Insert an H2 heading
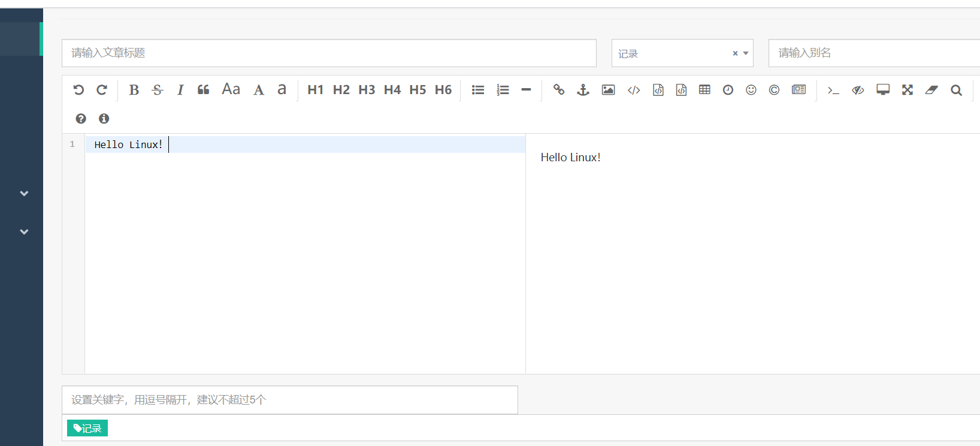980x446 pixels. coord(341,90)
